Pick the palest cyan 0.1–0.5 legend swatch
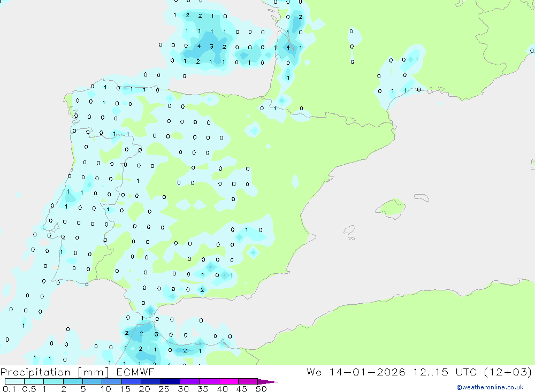The height and width of the screenshot is (392, 535). (14, 381)
